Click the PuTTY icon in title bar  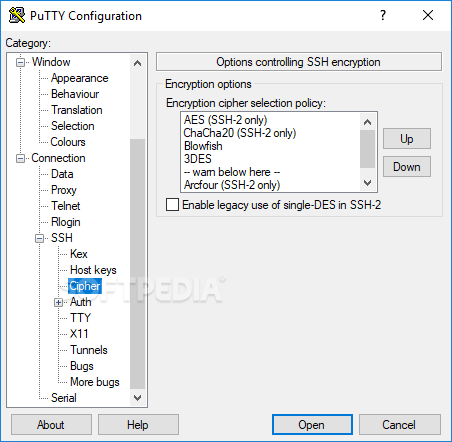point(17,15)
